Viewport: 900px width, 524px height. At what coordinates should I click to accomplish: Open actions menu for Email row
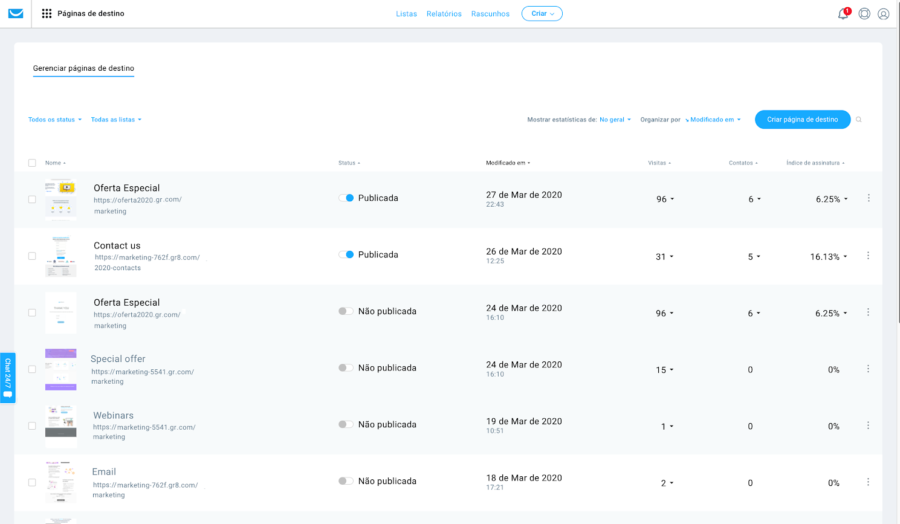[x=868, y=482]
